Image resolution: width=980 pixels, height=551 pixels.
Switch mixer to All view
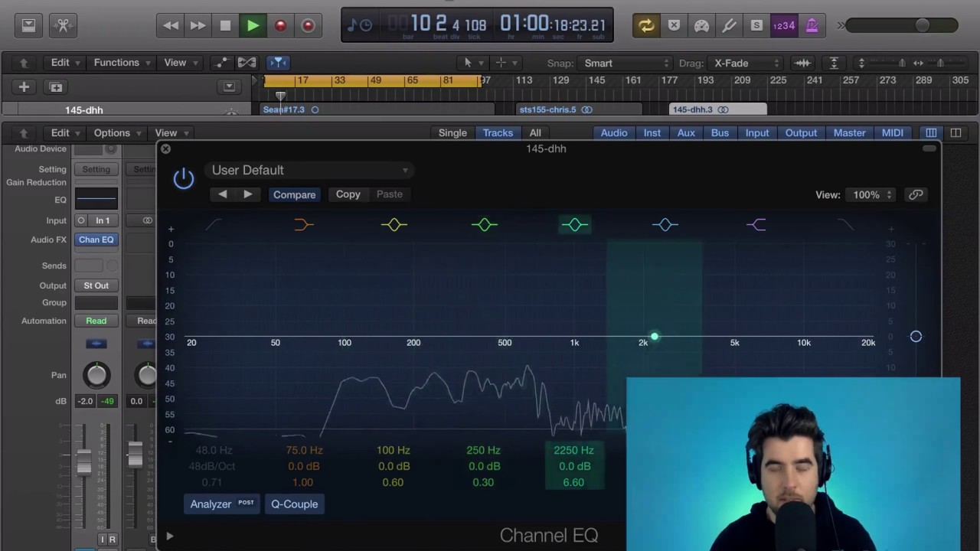535,133
